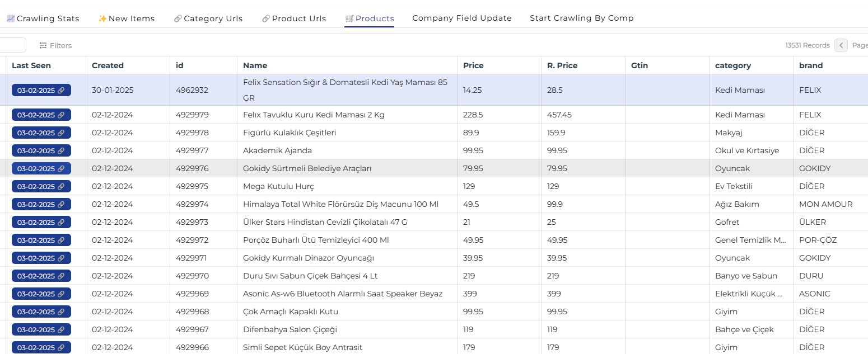
Task: Click the cart icon on Products tab
Action: 349,18
